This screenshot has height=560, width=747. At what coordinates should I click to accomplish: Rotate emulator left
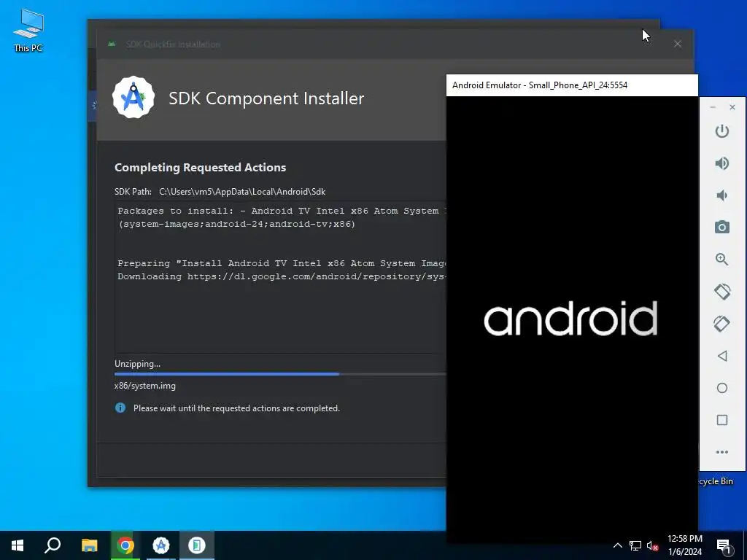721,292
